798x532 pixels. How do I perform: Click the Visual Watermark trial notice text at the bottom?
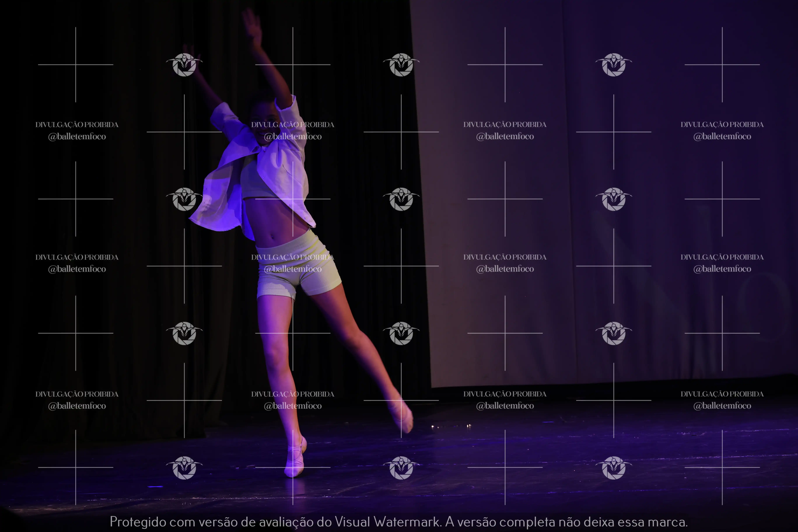[399, 521]
